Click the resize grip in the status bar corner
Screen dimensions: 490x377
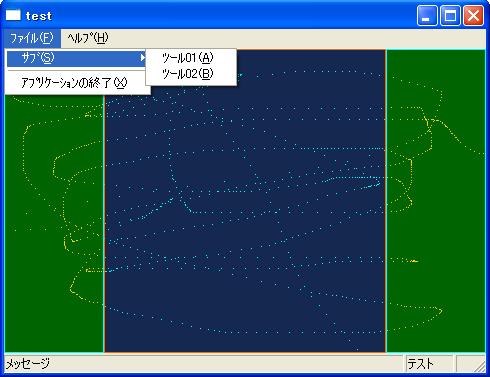(480, 366)
